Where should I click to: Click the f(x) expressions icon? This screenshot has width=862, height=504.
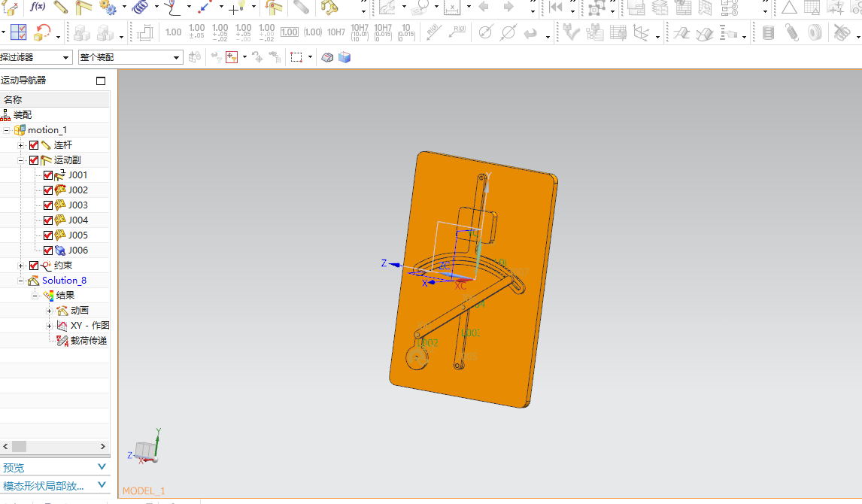pyautogui.click(x=37, y=8)
